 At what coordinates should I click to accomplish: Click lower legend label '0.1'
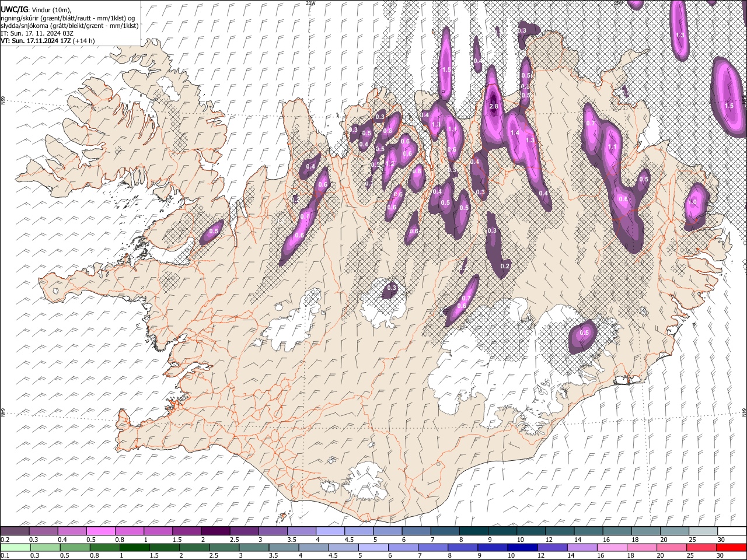click(5, 555)
